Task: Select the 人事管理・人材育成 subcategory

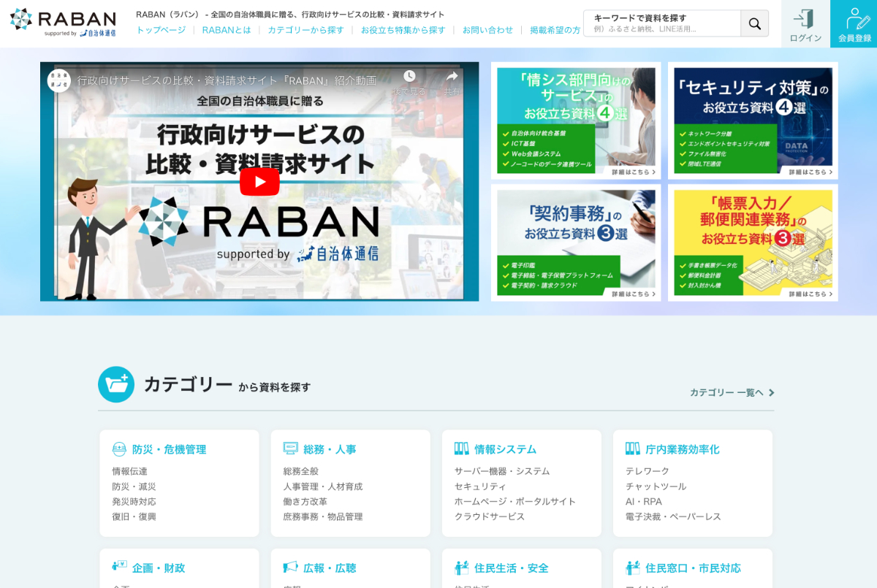Action: coord(322,486)
